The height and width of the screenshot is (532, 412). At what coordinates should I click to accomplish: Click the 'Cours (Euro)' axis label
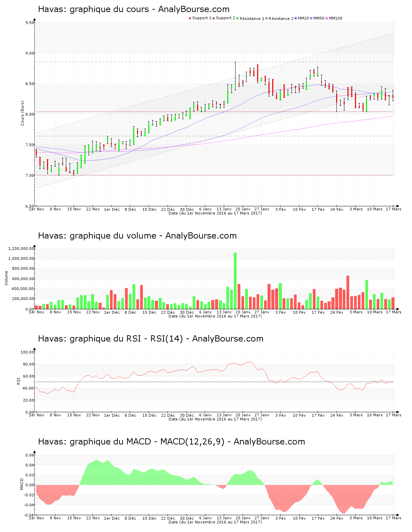click(23, 113)
